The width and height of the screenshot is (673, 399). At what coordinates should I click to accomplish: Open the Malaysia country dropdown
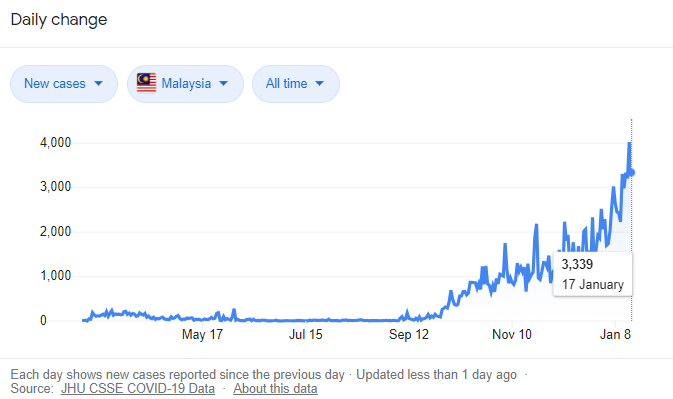pos(185,84)
